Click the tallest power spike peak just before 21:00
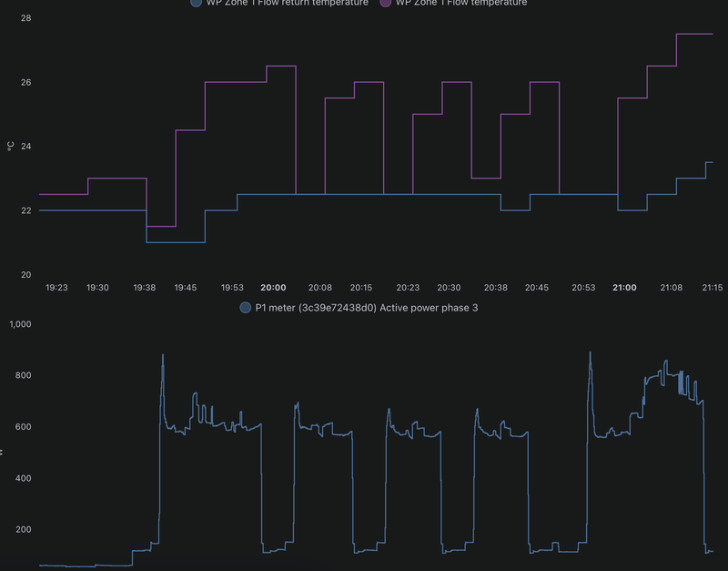 point(590,353)
